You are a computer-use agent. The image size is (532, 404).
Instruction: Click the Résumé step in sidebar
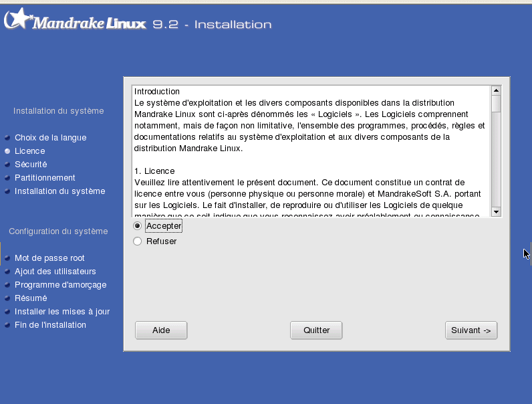click(31, 298)
